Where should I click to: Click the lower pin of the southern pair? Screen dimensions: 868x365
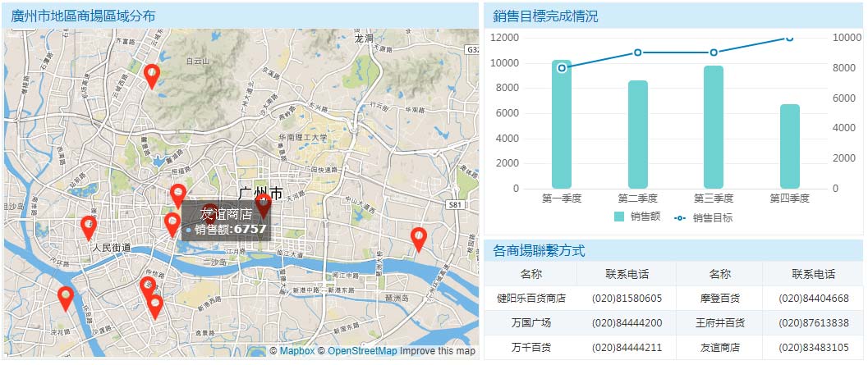(155, 307)
